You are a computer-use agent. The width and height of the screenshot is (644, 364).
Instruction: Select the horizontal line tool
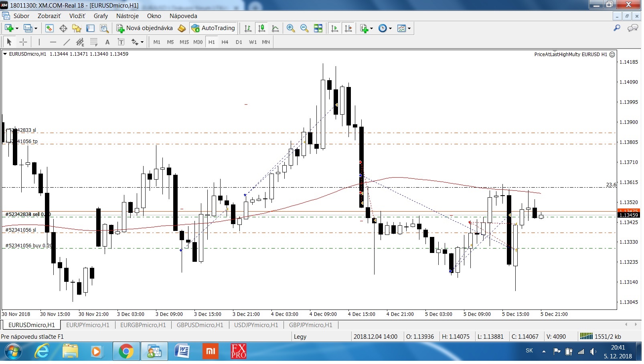[53, 42]
